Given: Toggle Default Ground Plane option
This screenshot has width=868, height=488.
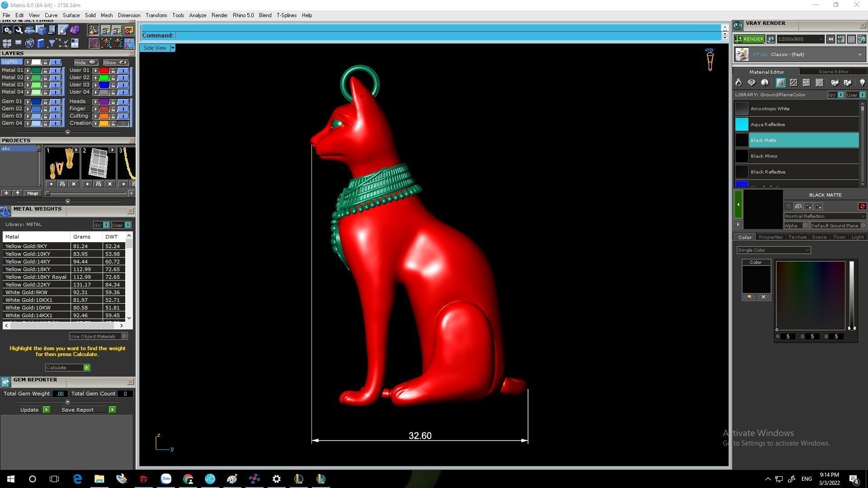Looking at the screenshot, I should click(x=838, y=225).
